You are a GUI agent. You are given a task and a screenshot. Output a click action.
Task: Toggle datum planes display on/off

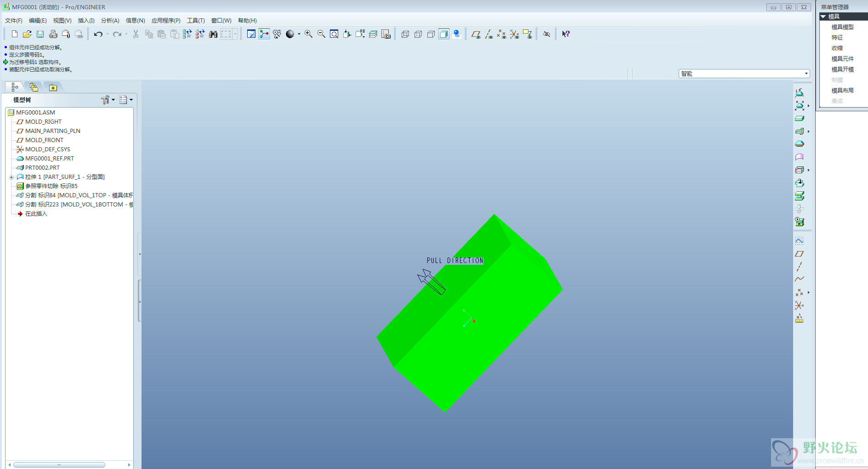point(476,34)
